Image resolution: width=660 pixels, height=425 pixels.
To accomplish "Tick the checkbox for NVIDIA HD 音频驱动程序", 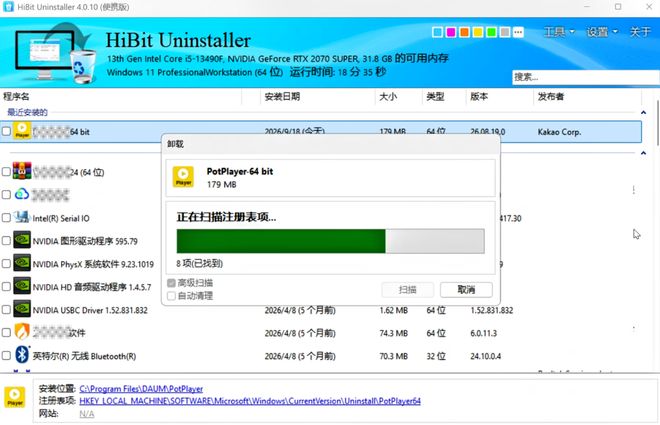I will (x=6, y=287).
